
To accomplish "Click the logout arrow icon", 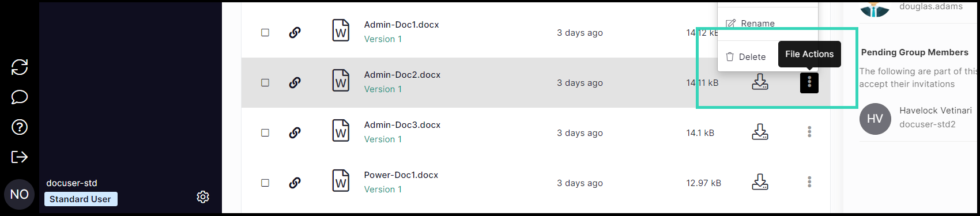I will coord(20,157).
